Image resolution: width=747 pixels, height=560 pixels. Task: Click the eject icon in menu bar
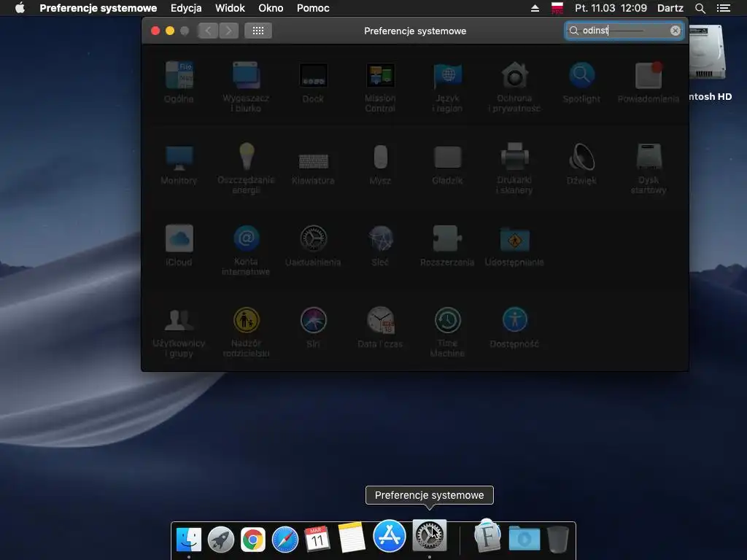(535, 8)
